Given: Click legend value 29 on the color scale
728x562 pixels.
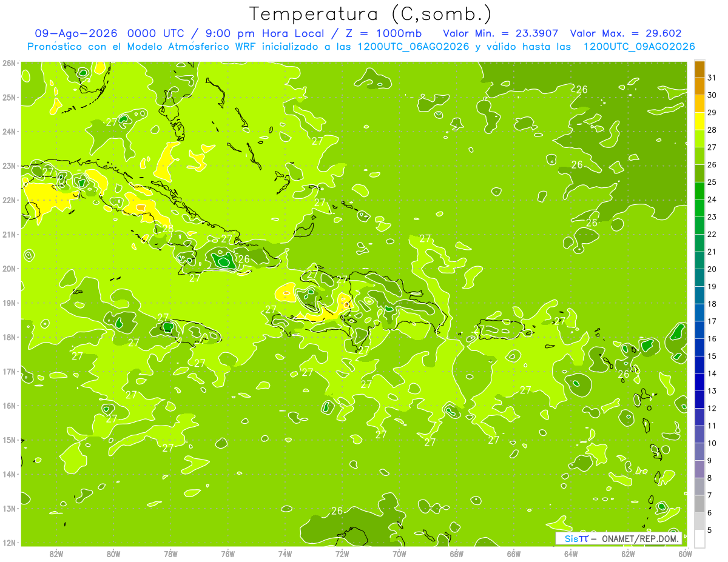Looking at the screenshot, I should click(x=712, y=113).
